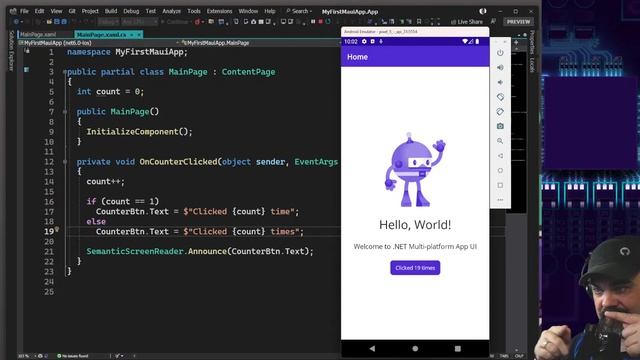640x360 pixels.
Task: Open the Properties side tab
Action: [531, 42]
